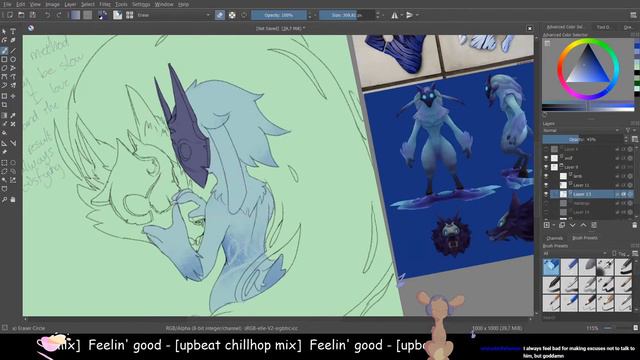
Task: Open the brush presets All tag dropdown
Action: click(x=574, y=253)
